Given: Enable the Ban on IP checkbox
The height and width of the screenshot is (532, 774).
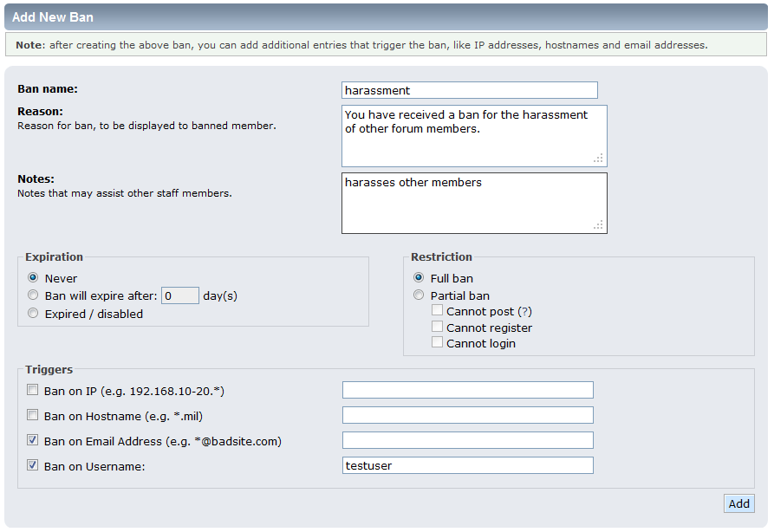Looking at the screenshot, I should (33, 390).
